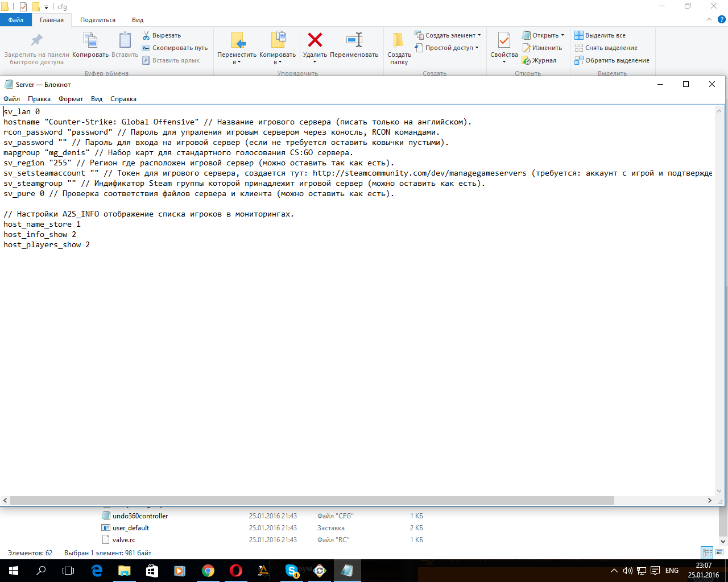Launch Microsoft Edge from the taskbar
This screenshot has height=582, width=728.
click(x=97, y=571)
